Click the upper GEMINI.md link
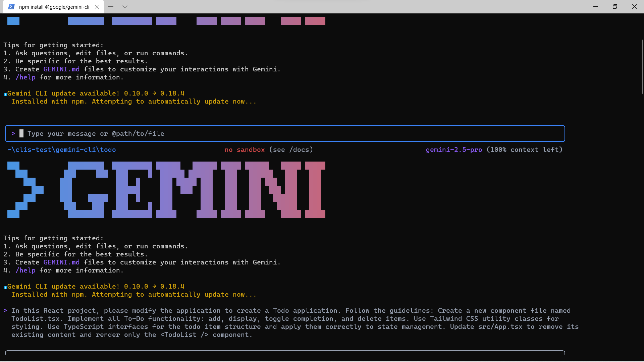644x362 pixels. click(61, 69)
